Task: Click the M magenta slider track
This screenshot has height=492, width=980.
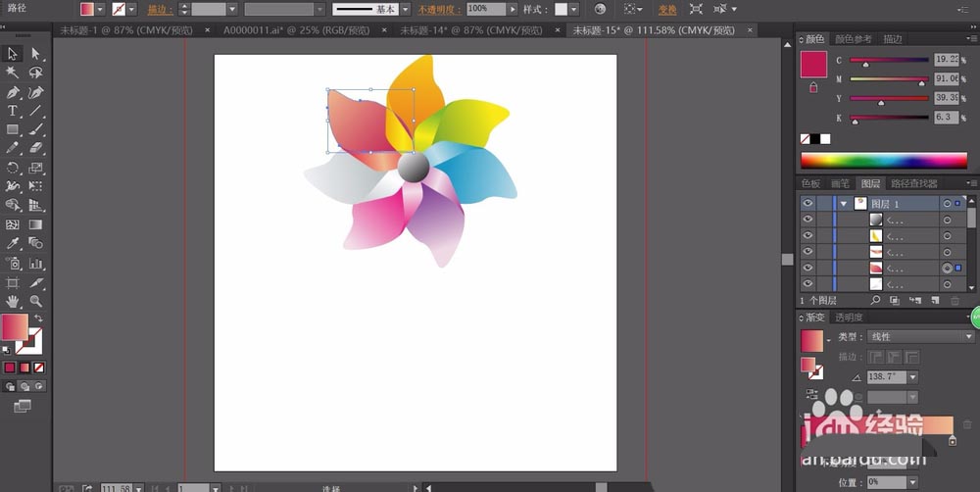Action: pos(889,78)
